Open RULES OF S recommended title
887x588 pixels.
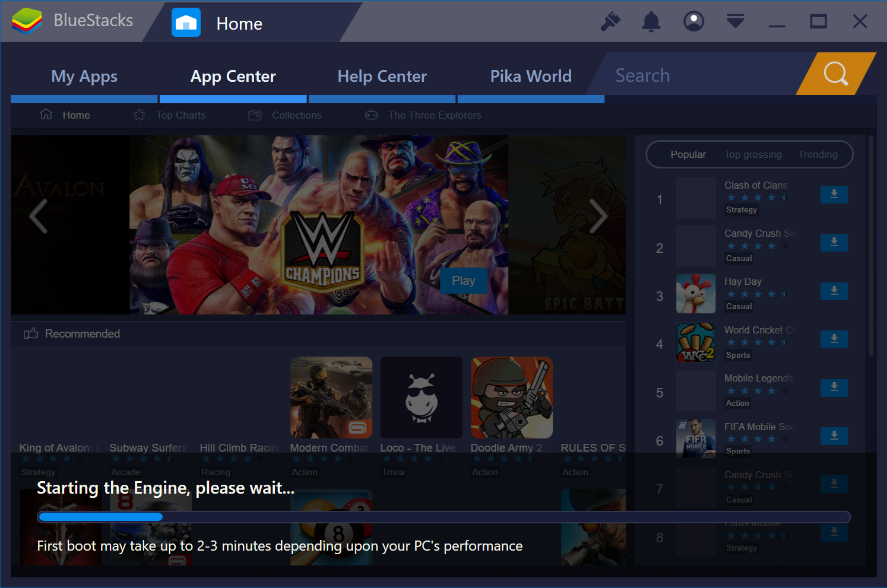point(593,448)
